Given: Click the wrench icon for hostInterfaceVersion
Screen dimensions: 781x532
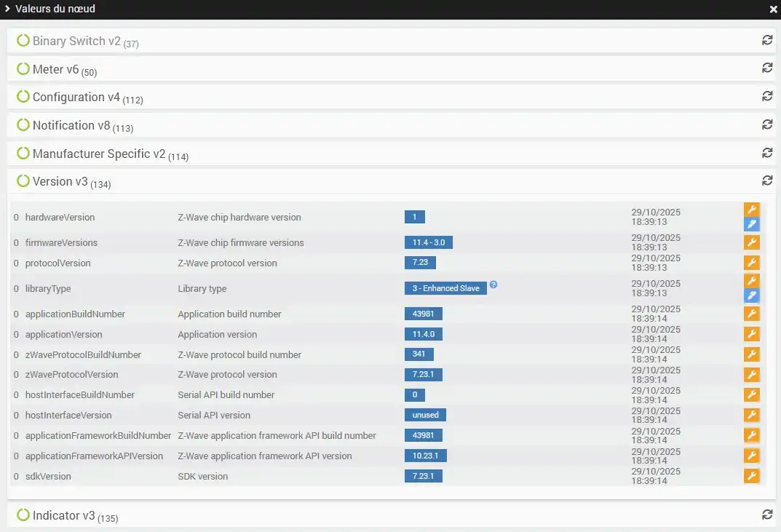Looking at the screenshot, I should 752,415.
